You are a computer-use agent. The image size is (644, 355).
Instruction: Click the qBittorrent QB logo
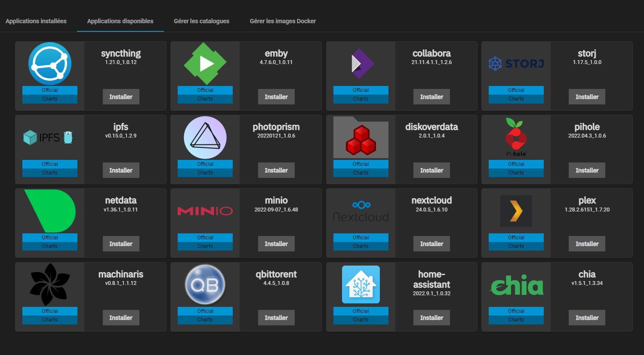coord(205,285)
